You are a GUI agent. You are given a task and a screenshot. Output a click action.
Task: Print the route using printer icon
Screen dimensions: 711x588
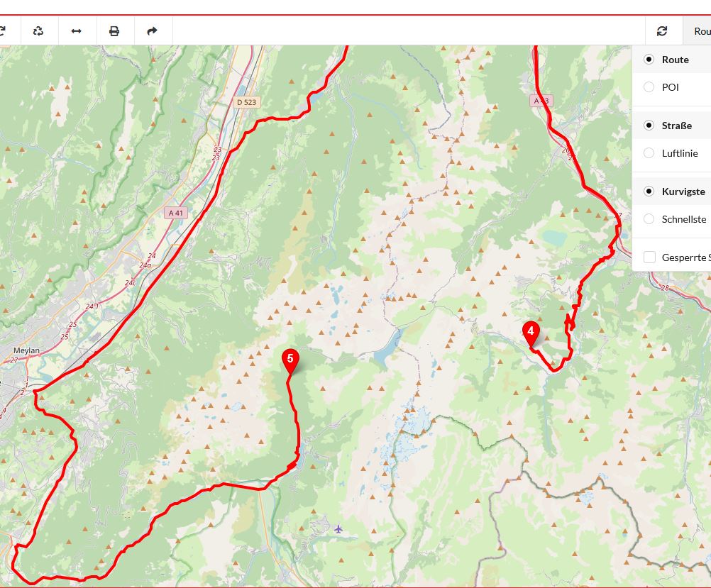[114, 31]
